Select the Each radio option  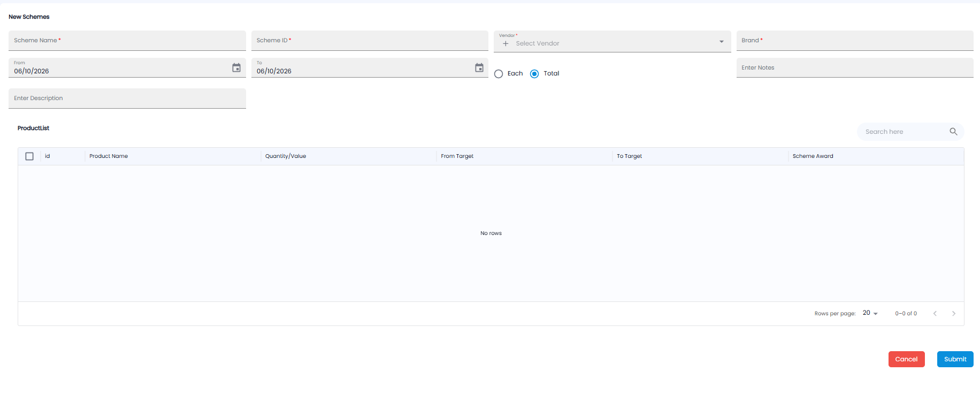point(499,74)
